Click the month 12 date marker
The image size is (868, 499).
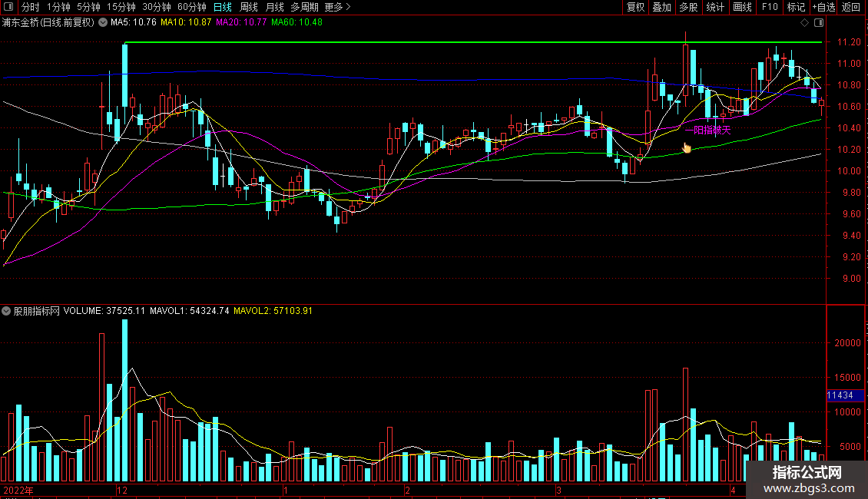[x=122, y=491]
